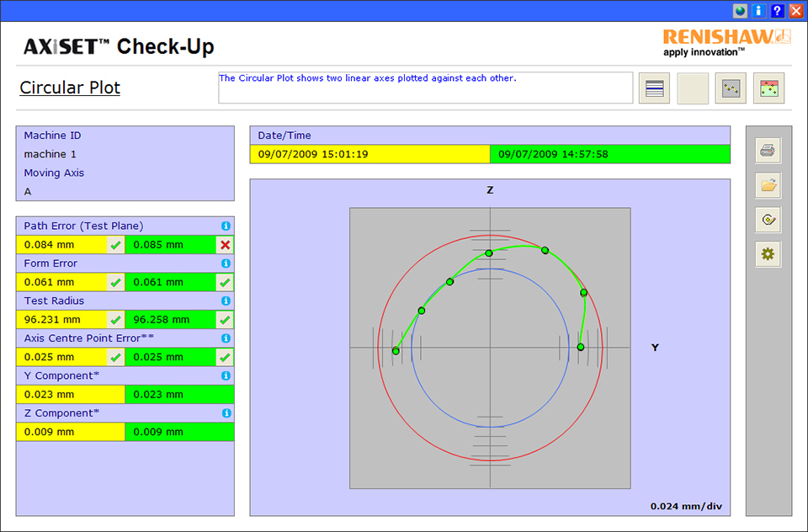This screenshot has width=808, height=532.
Task: Switch to the table list view icon
Action: point(654,88)
